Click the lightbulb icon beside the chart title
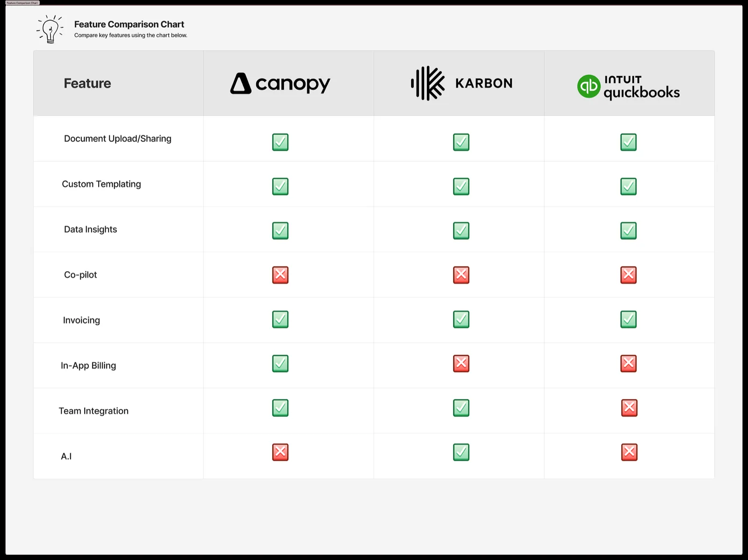The image size is (748, 560). (x=50, y=29)
